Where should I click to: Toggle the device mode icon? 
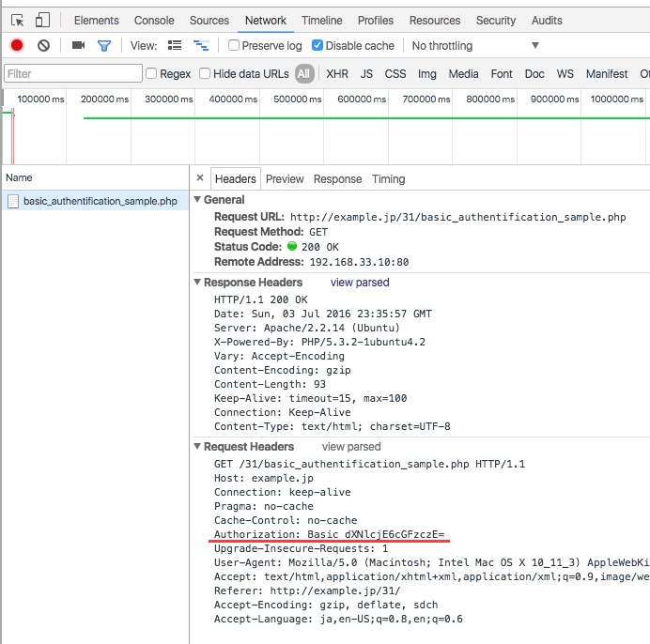point(42,20)
